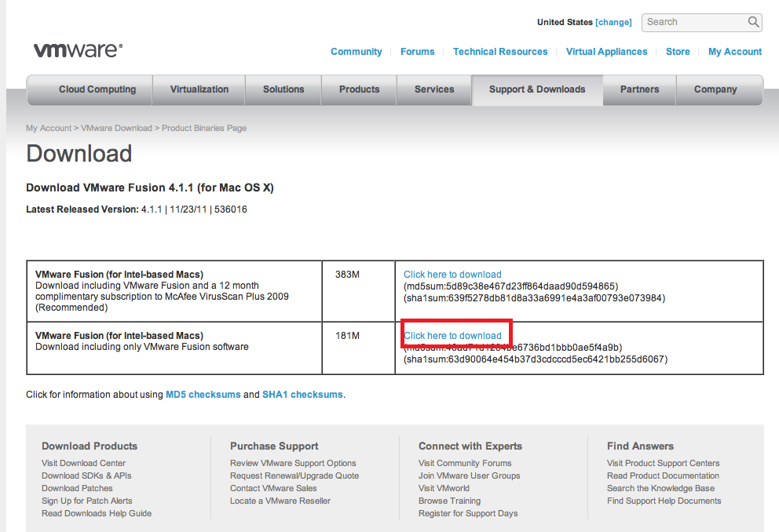This screenshot has height=532, width=779.
Task: Open Virtual Appliances page
Action: (x=606, y=52)
